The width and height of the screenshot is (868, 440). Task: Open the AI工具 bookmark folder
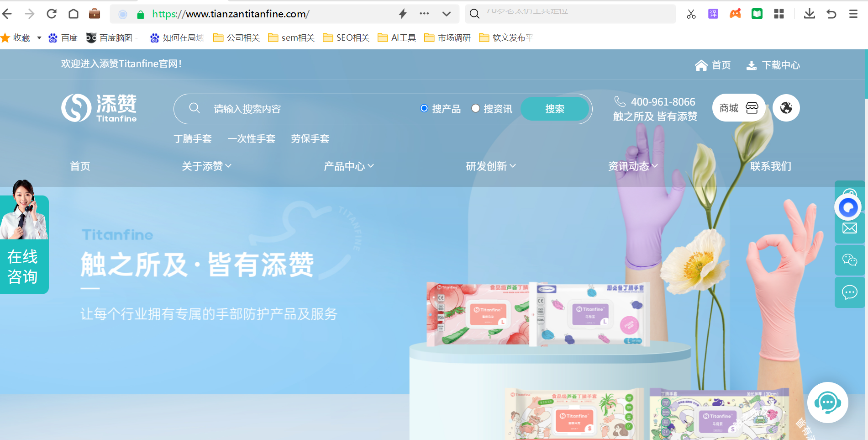pos(397,38)
